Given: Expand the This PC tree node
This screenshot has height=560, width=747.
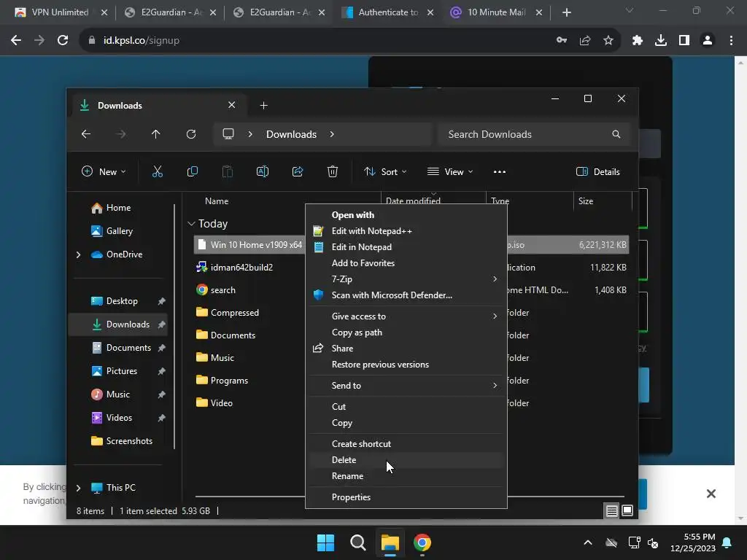Looking at the screenshot, I should click(x=79, y=488).
